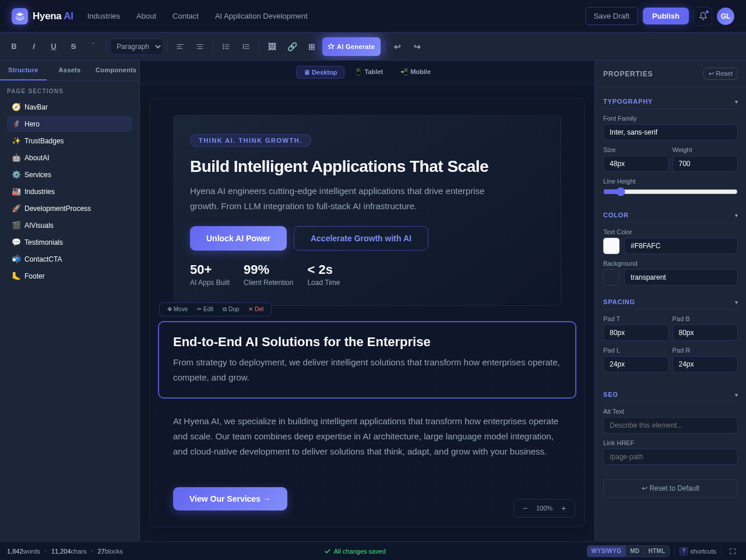Image resolution: width=746 pixels, height=560 pixels.
Task: Click the Alt Text input field
Action: [x=670, y=425]
